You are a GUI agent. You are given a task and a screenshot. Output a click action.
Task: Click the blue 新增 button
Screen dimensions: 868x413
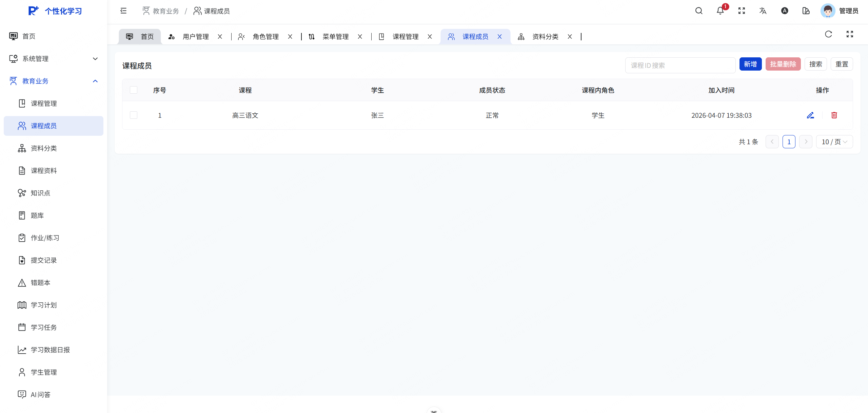click(750, 64)
